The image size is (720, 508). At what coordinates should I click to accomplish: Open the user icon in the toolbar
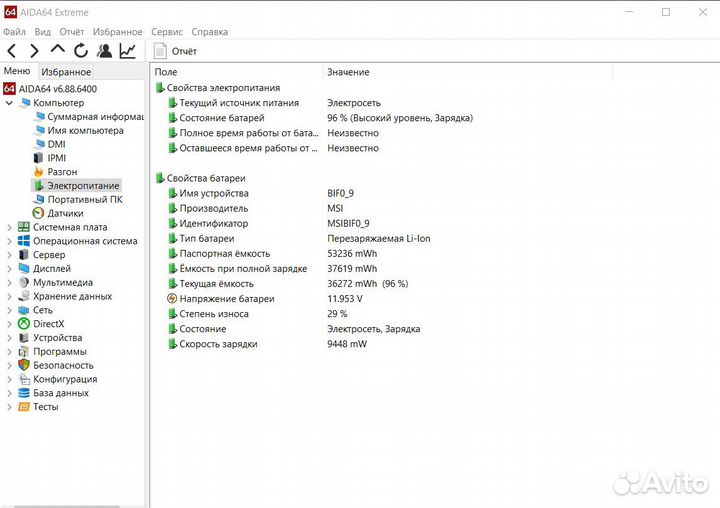(104, 51)
